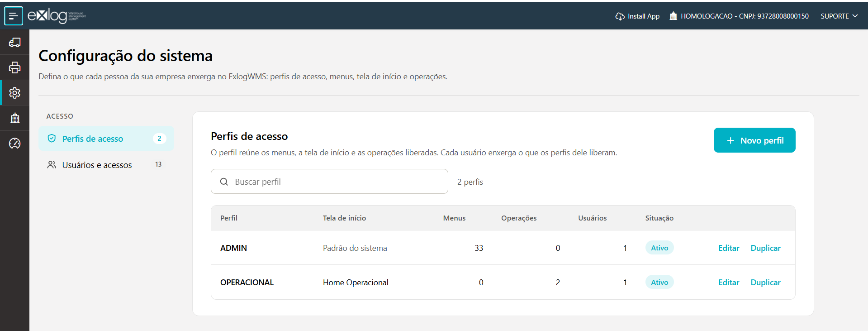Click the Usuários column header
The height and width of the screenshot is (331, 868).
coord(593,218)
